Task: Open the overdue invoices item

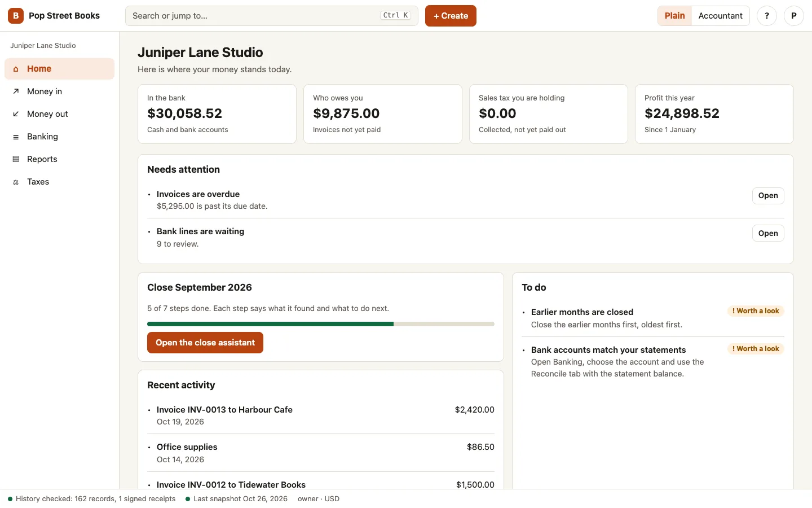Action: click(x=768, y=196)
